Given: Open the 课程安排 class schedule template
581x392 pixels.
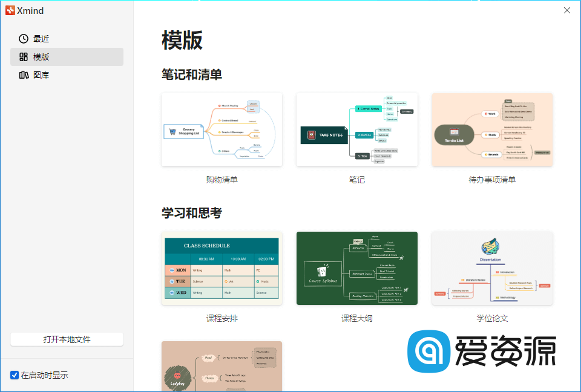Looking at the screenshot, I should 222,268.
